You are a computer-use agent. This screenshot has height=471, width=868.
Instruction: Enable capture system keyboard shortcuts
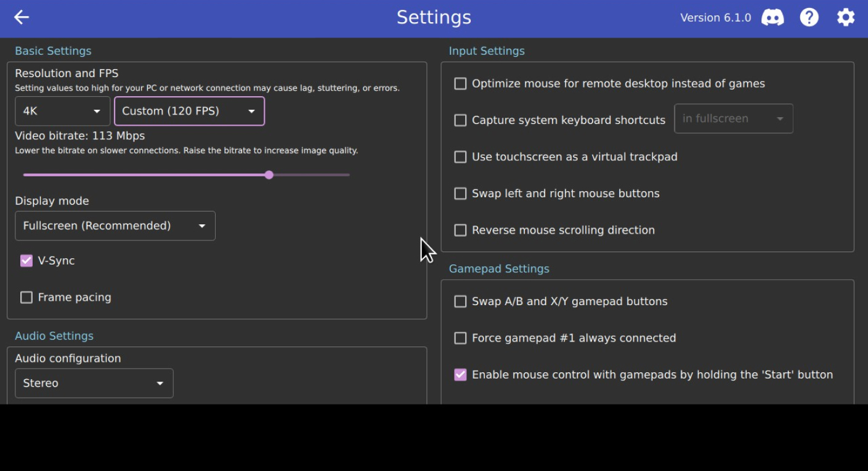coord(460,120)
